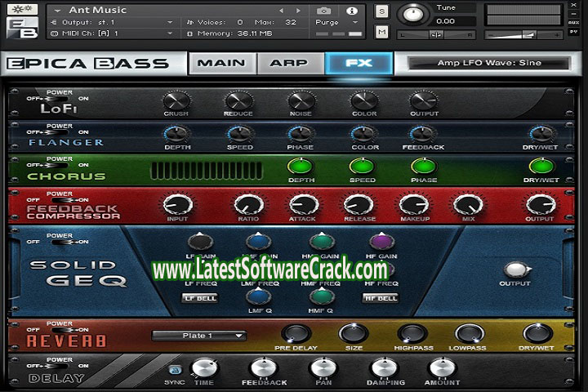Click the Delay Feedback knob
This screenshot has width=588, height=392.
(263, 369)
